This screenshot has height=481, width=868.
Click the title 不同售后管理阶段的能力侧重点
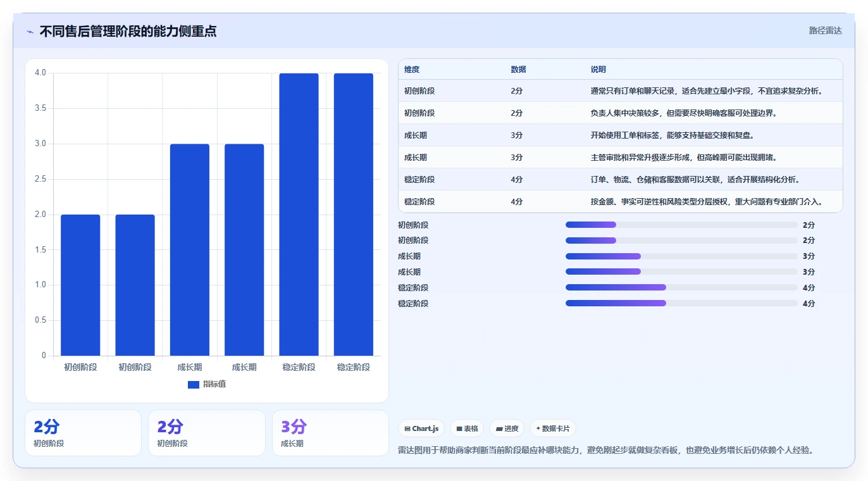(x=128, y=31)
